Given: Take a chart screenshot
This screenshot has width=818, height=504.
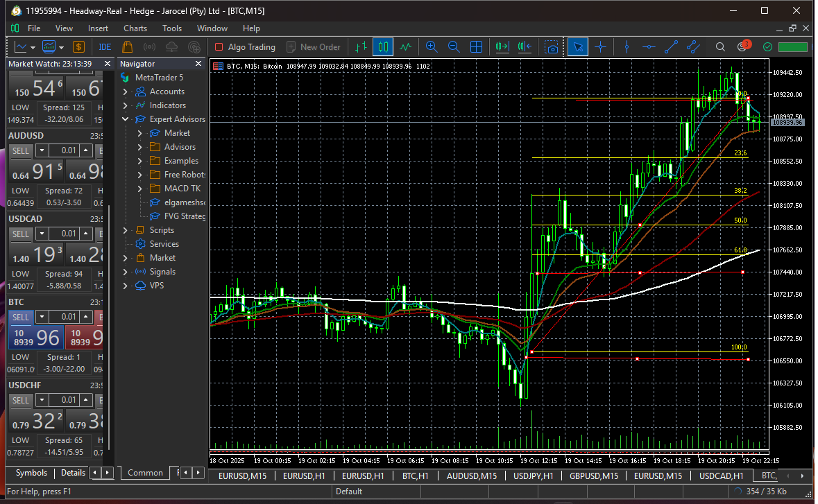Looking at the screenshot, I should point(552,47).
